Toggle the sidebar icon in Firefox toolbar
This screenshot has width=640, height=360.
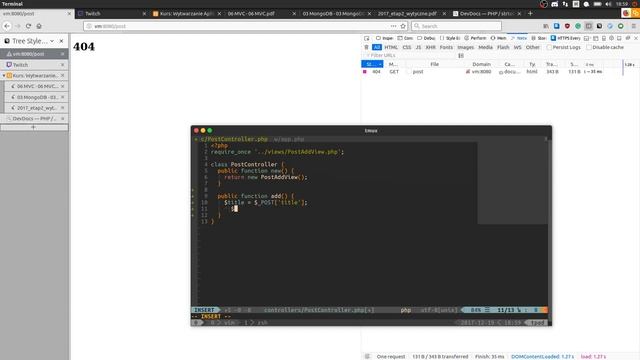click(589, 26)
